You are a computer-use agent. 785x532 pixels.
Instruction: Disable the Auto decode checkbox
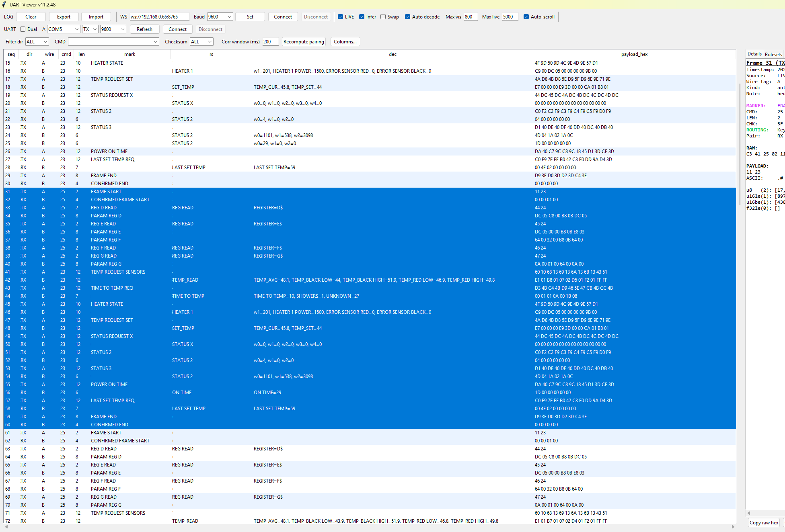click(x=407, y=17)
